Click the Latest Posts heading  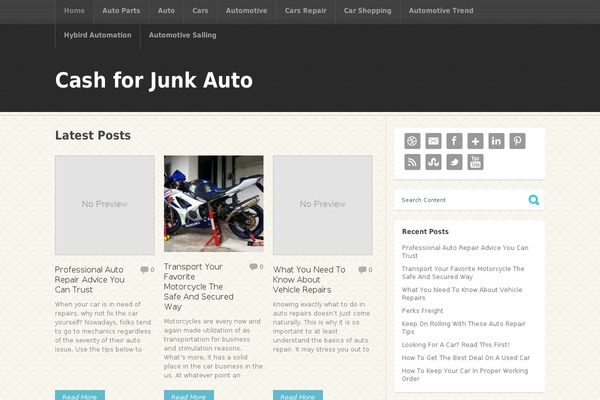[93, 135]
